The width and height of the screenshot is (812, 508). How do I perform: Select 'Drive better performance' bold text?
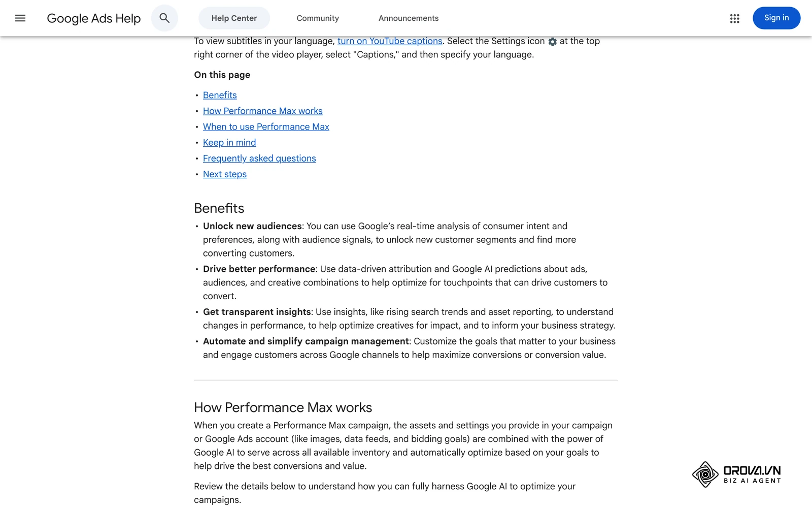tap(259, 269)
